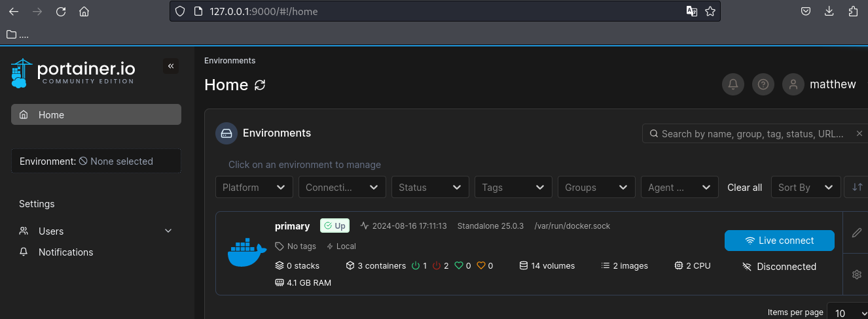The height and width of the screenshot is (319, 868).
Task: Edit the primary environment with pencil icon
Action: 856,233
